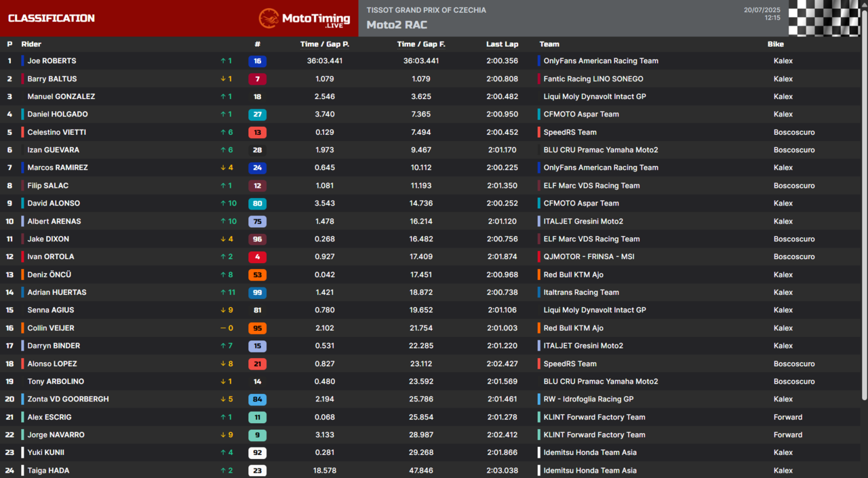Screen dimensions: 868x478
Task: Click Boscoscuro bike for Celestino Vietti
Action: tap(794, 132)
